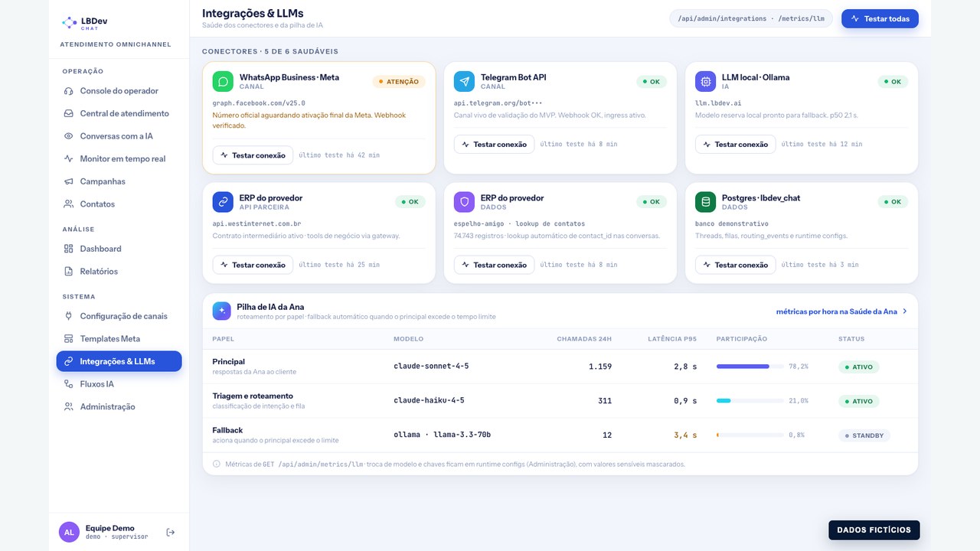This screenshot has height=551, width=980.
Task: Click the blue link icon of ERP API Parceira
Action: tap(223, 202)
